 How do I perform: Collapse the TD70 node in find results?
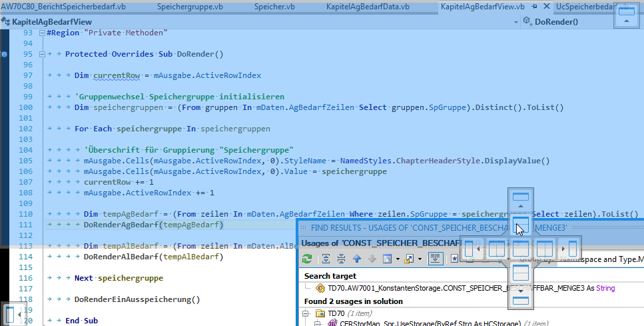point(306,314)
